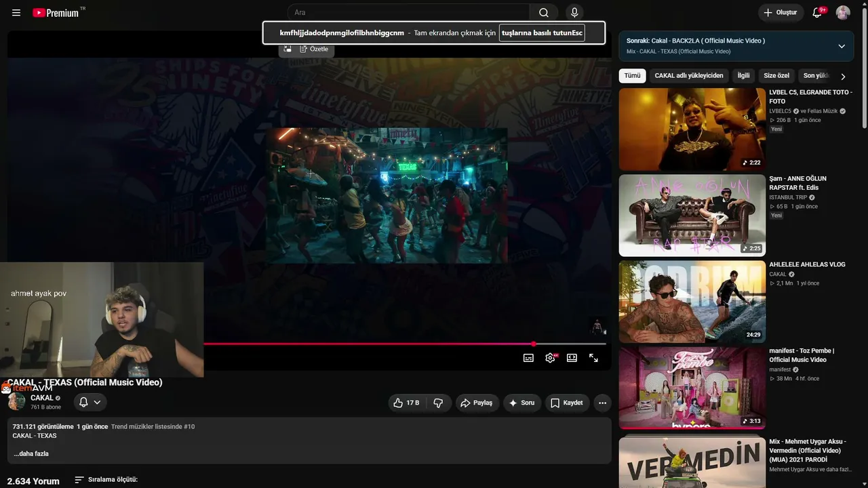Open AHLELELE AHLELAS VLOG thumbnail
Viewport: 868px width, 488px height.
pyautogui.click(x=692, y=302)
